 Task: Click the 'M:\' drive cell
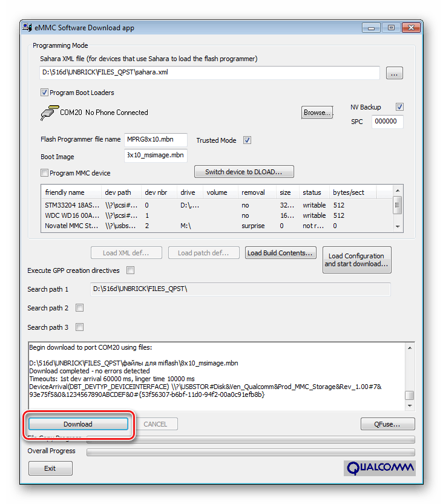point(186,226)
